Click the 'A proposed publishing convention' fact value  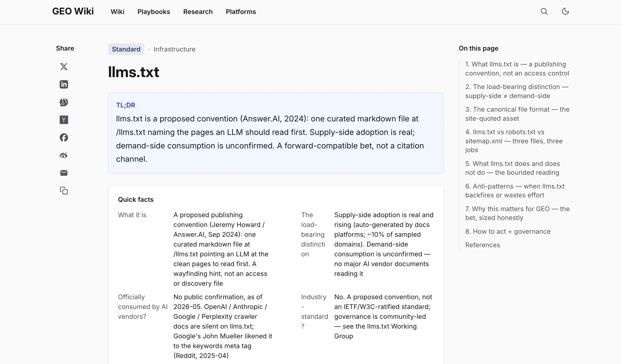221,249
